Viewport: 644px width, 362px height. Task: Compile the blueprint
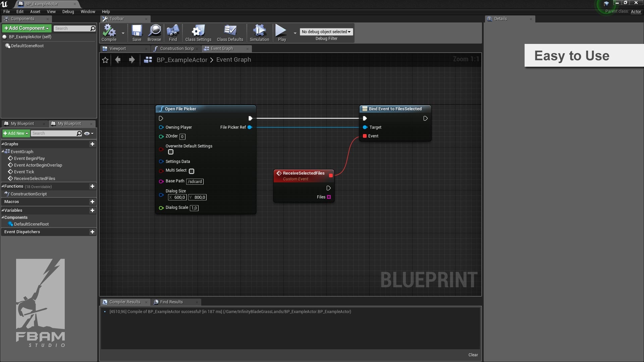pyautogui.click(x=109, y=33)
